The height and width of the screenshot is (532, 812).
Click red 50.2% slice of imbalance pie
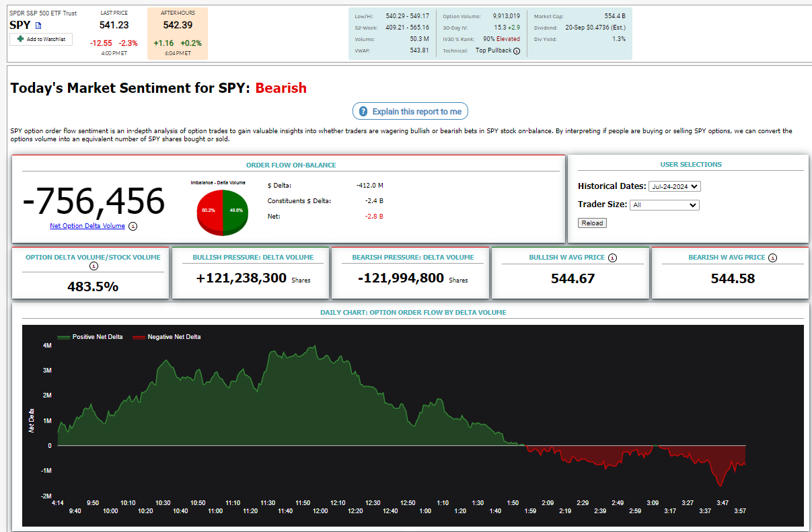(208, 211)
